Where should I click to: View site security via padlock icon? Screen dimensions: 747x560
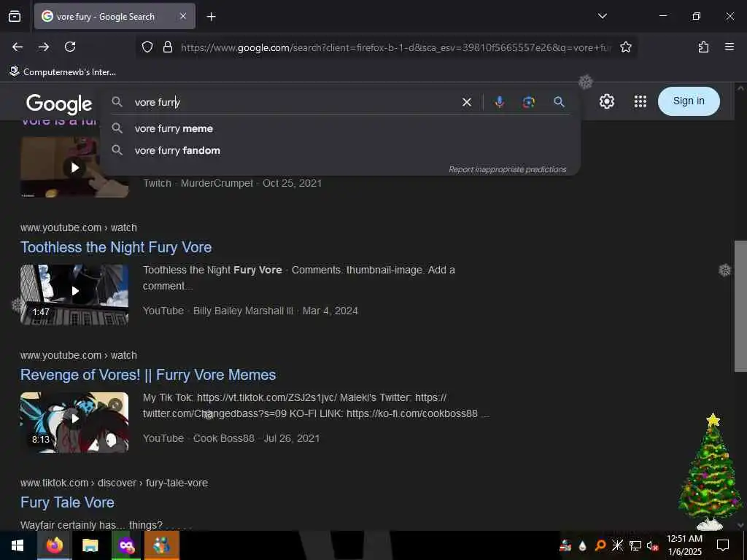coord(168,47)
